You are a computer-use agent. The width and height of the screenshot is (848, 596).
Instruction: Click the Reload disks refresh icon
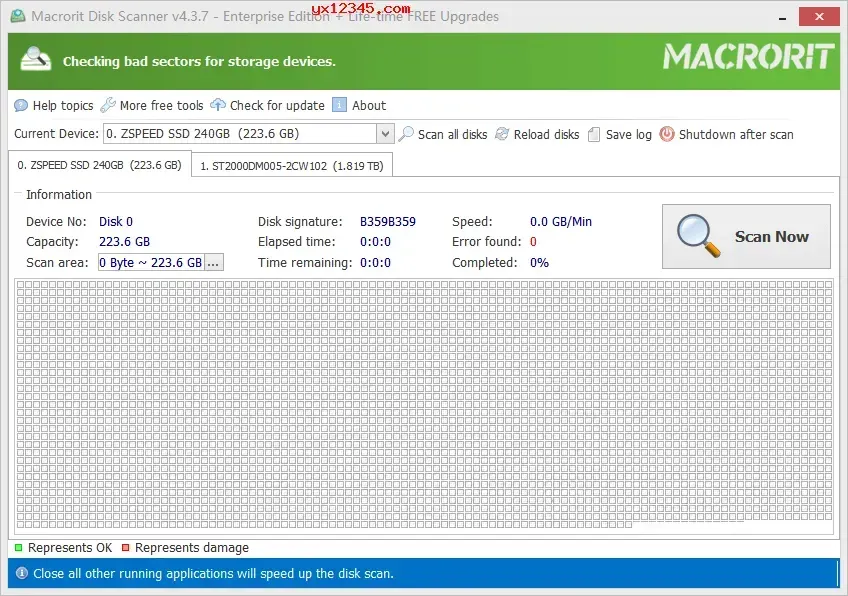click(502, 134)
